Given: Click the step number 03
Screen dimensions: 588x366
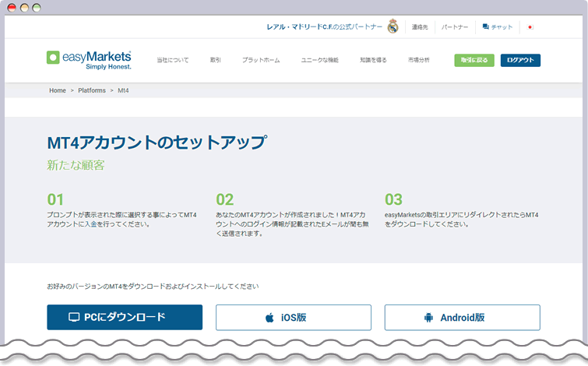Looking at the screenshot, I should click(393, 199).
